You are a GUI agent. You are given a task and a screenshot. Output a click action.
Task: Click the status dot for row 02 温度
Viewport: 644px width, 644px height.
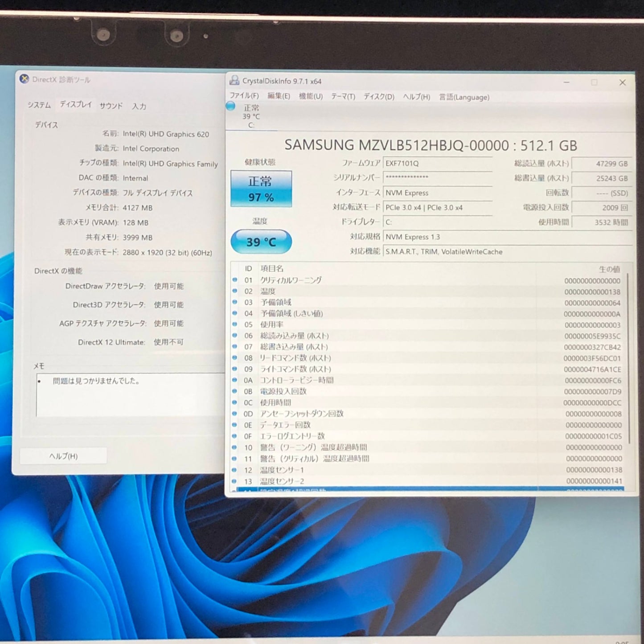click(235, 291)
